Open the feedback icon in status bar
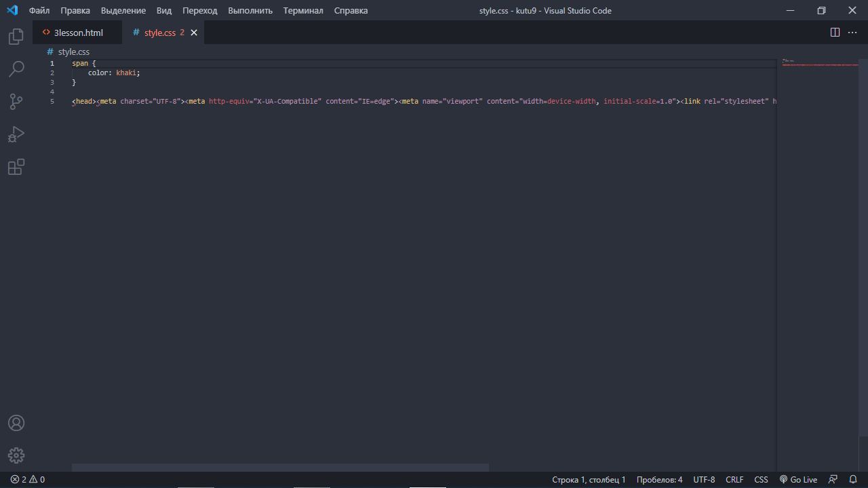Screen dimensions: 868x488 tap(833, 479)
